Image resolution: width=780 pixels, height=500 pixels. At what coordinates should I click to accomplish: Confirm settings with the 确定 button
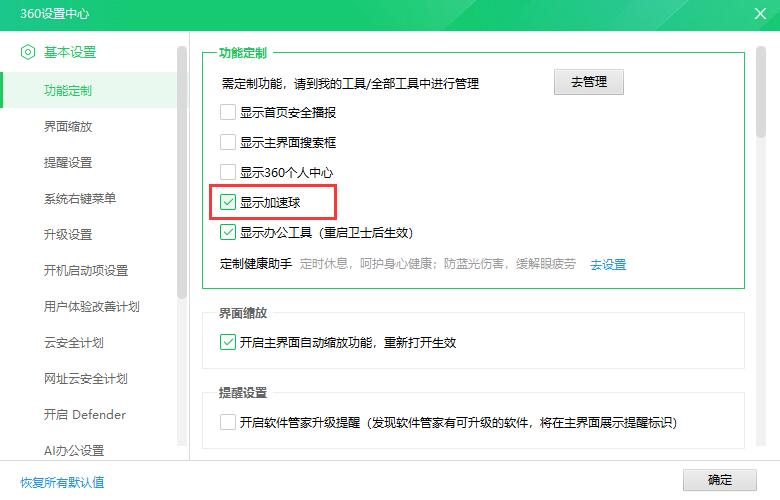(719, 480)
